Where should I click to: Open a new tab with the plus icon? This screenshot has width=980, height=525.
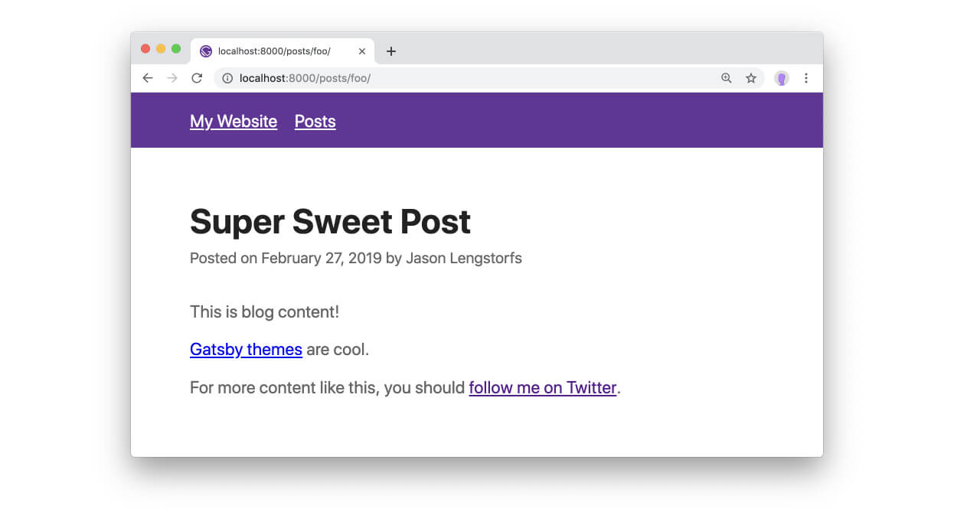pos(390,51)
